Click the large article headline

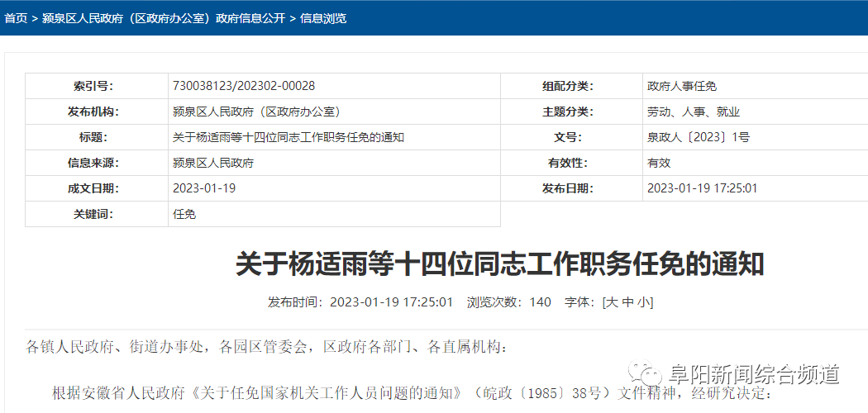500,263
